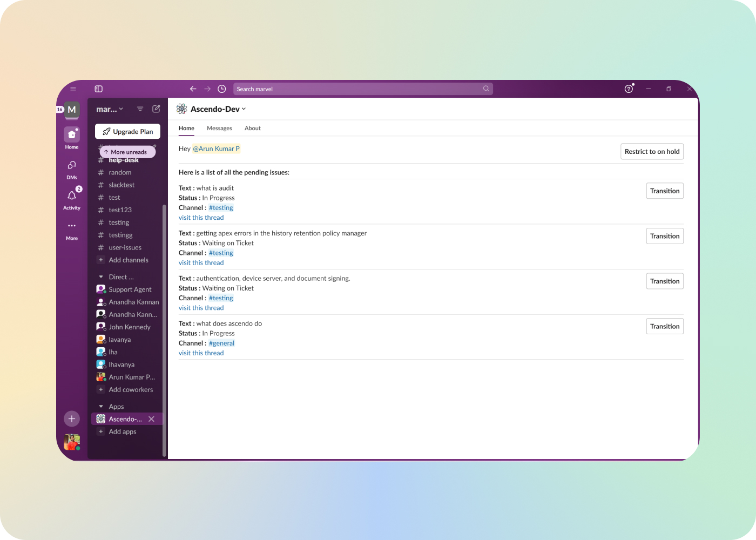The image size is (756, 540).
Task: Go forward with the right arrow
Action: click(x=207, y=89)
